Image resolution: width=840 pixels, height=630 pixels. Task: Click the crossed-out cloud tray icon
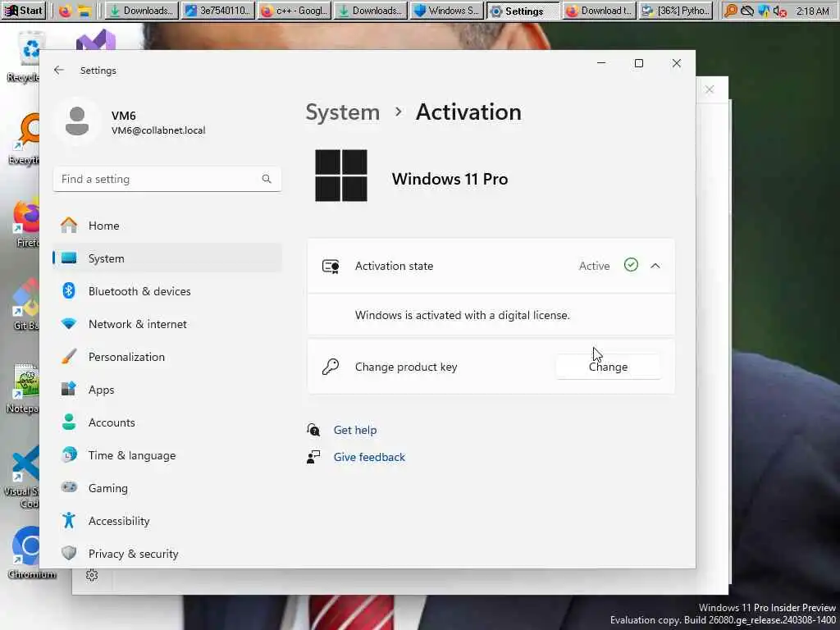coord(747,11)
